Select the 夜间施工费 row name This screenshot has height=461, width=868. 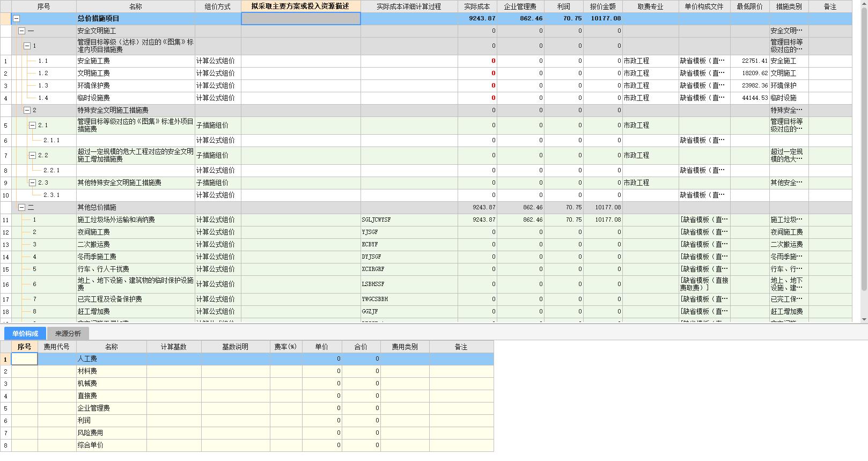[94, 232]
